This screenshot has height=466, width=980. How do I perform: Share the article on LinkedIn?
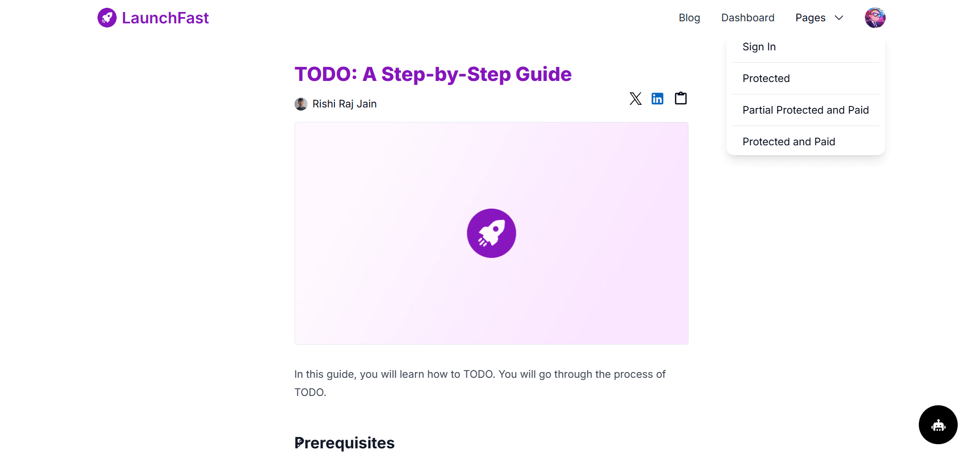[657, 99]
